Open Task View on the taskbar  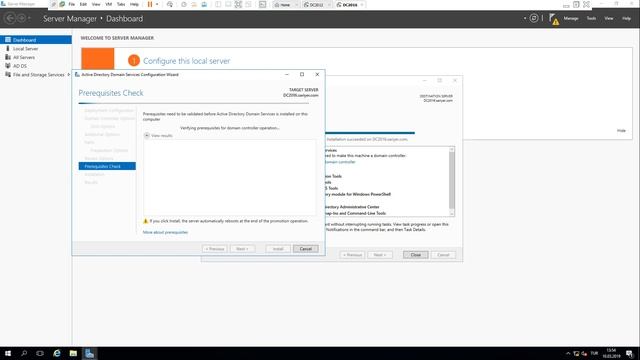[40, 353]
